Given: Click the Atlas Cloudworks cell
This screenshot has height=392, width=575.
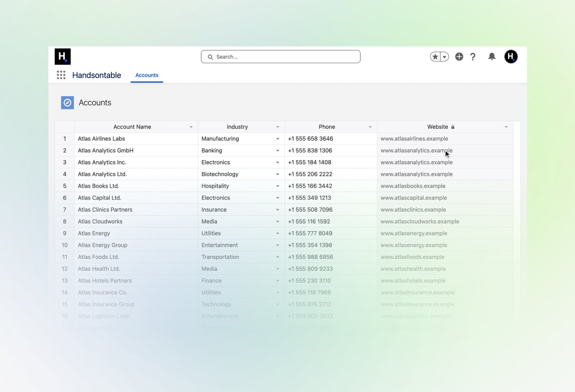Looking at the screenshot, I should [136, 221].
